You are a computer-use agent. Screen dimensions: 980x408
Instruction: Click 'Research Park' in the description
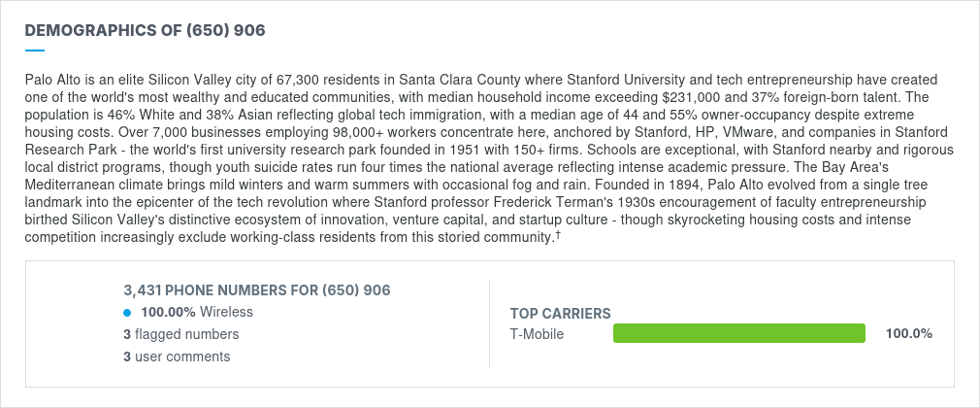click(60, 151)
